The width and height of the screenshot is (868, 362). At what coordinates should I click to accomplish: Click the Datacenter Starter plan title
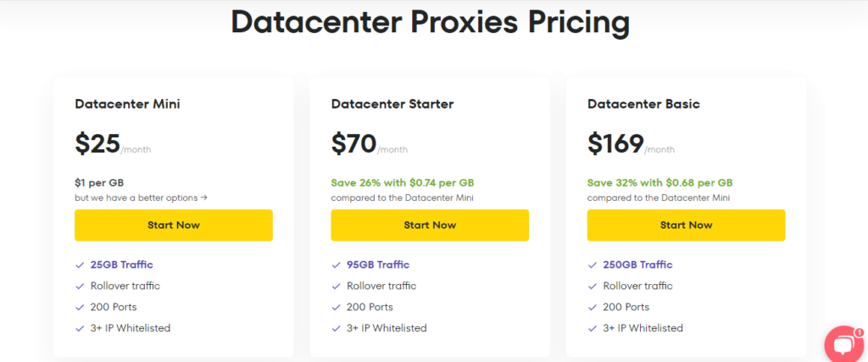(x=392, y=104)
